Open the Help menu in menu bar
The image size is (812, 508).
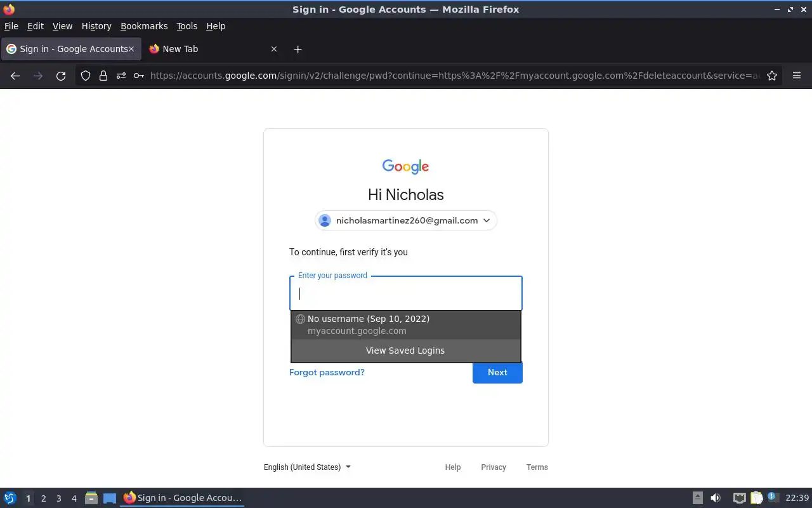pyautogui.click(x=216, y=26)
